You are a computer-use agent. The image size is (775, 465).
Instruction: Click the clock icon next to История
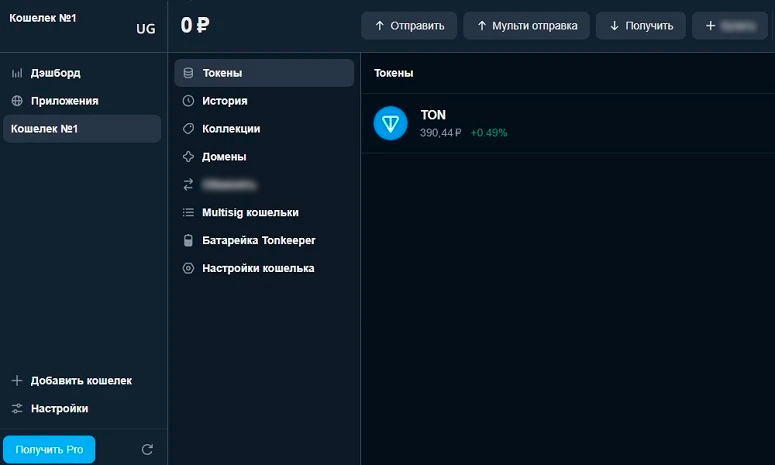coord(188,101)
